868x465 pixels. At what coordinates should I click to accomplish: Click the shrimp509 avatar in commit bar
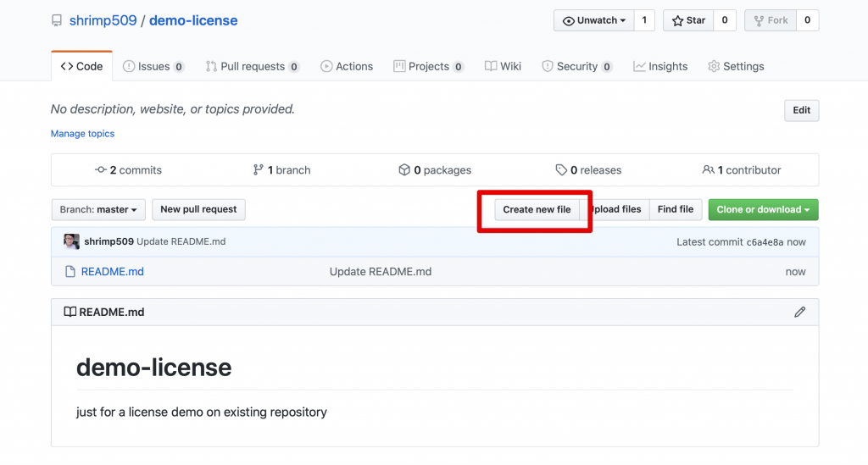(71, 241)
